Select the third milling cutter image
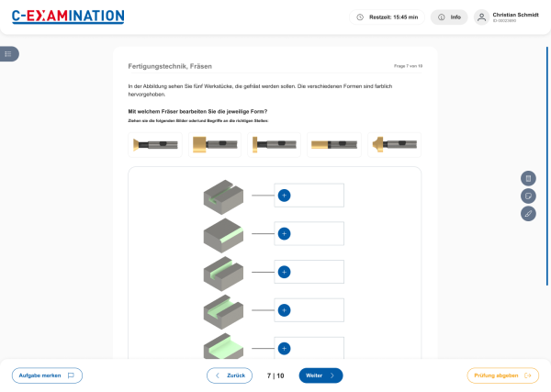551x392 pixels. tap(275, 144)
